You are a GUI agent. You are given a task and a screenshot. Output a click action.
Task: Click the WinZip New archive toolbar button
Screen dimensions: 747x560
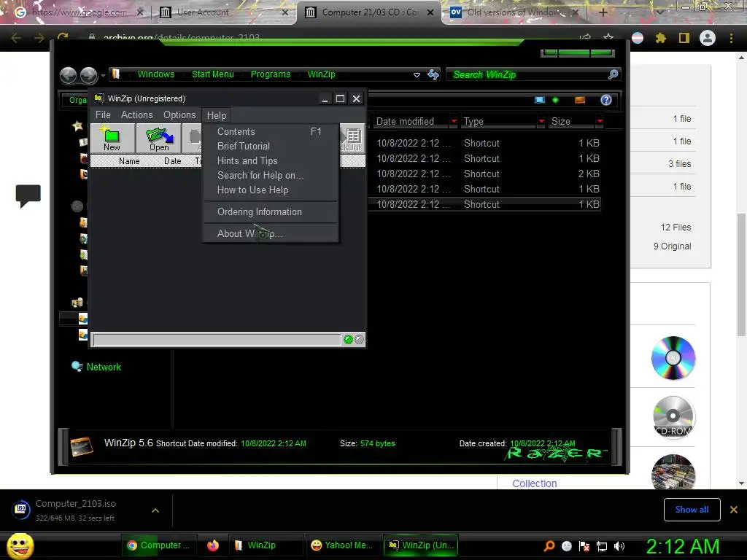point(112,138)
